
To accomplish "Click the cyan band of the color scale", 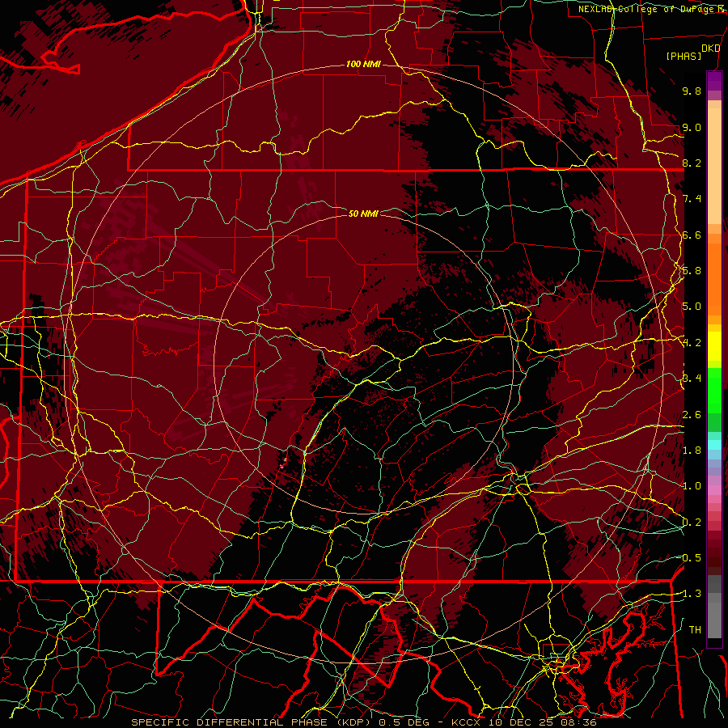I will pyautogui.click(x=714, y=445).
